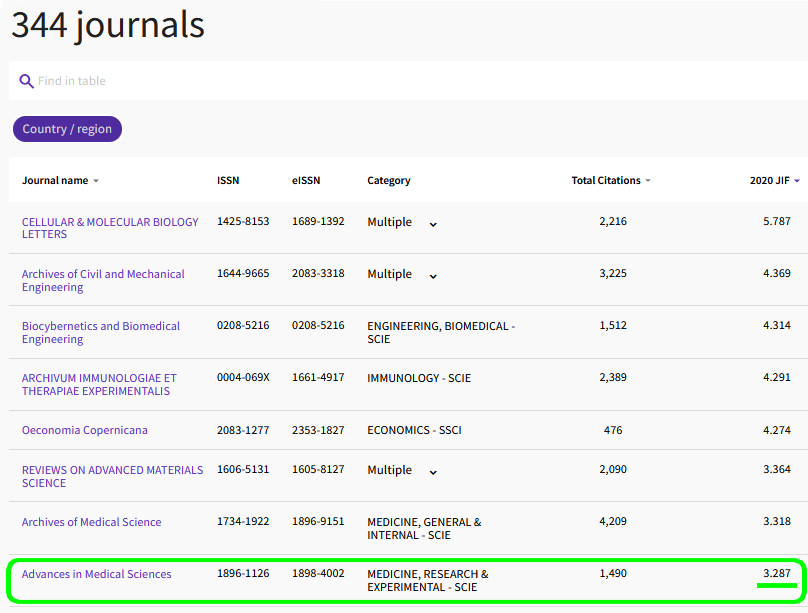The width and height of the screenshot is (808, 613).
Task: Sort by Total Citations column arrow
Action: point(648,181)
